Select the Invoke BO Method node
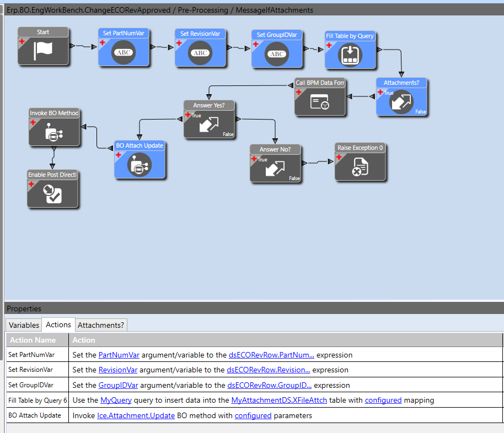504x433 pixels. [54, 127]
